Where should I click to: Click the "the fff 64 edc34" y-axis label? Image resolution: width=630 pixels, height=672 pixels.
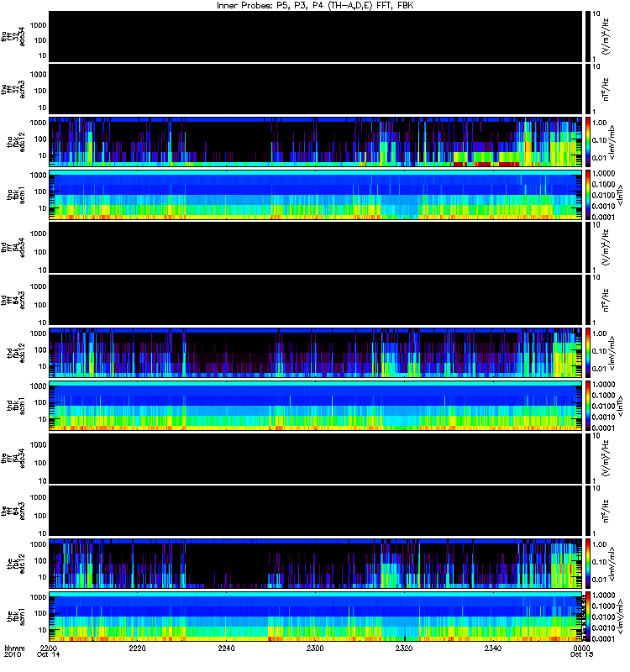point(13,458)
